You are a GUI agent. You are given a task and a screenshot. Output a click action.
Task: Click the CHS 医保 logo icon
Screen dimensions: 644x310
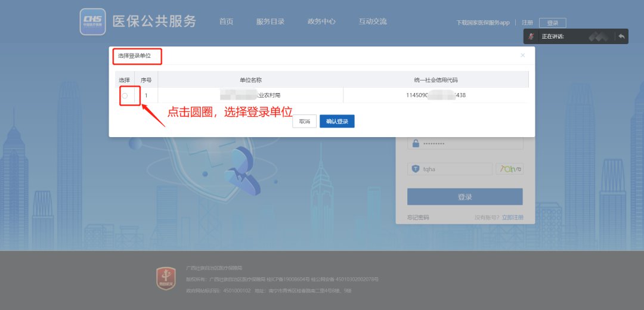[92, 22]
